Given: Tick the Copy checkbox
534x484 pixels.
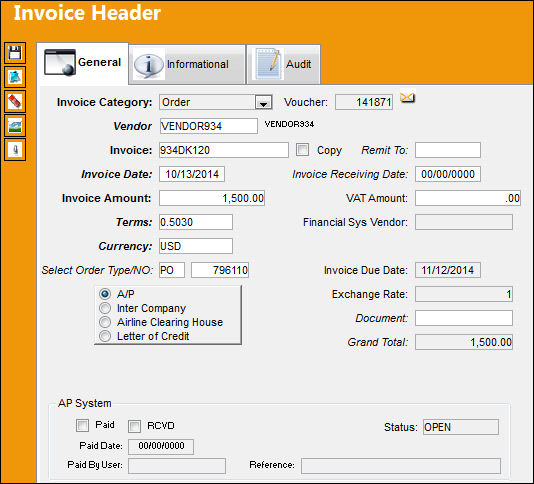Looking at the screenshot, I should click(302, 150).
